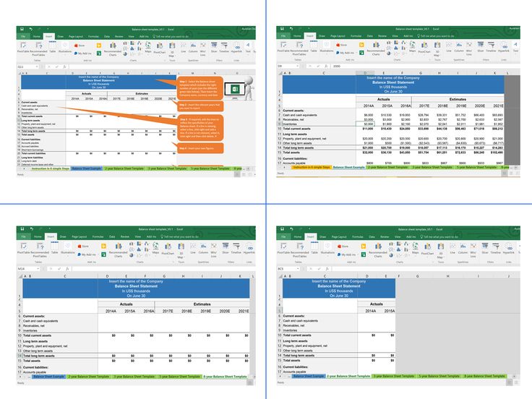
Task: Click Maps icon in the orange-callout instructions window
Action: click(x=148, y=47)
